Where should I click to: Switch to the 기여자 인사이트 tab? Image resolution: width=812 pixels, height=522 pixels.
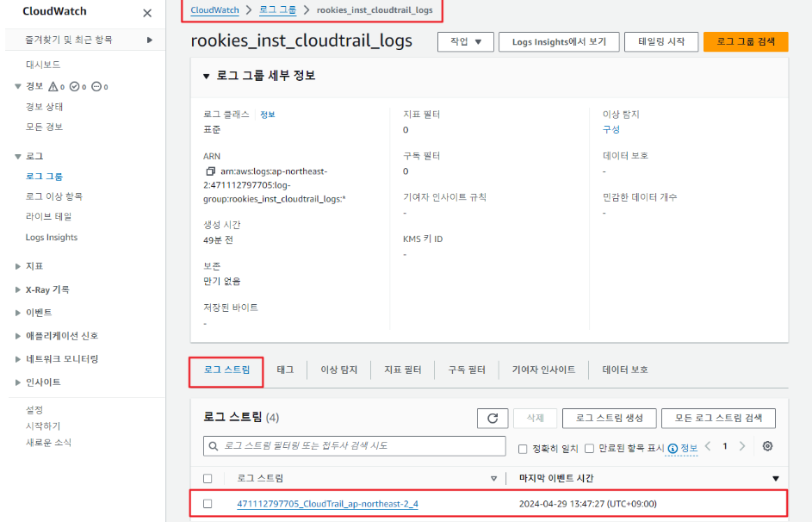tap(543, 370)
